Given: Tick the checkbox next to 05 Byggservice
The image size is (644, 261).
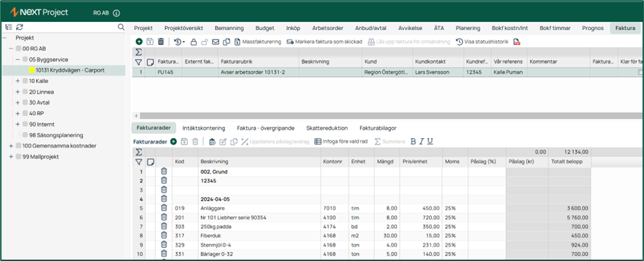Looking at the screenshot, I should [25, 59].
